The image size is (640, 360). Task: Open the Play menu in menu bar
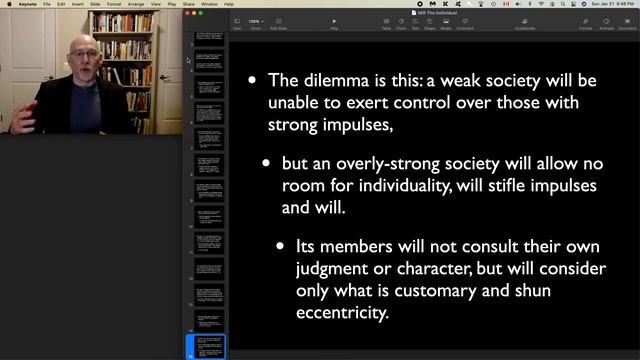(172, 4)
